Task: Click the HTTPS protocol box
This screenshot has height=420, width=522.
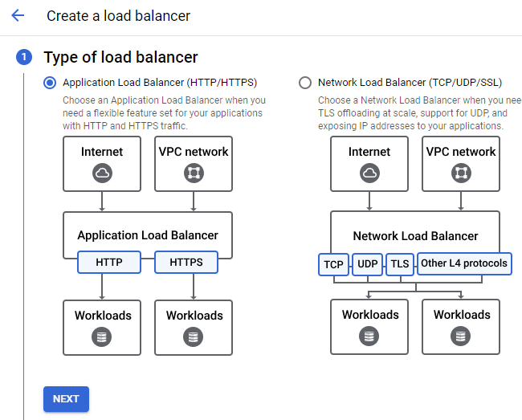Action: click(x=186, y=263)
